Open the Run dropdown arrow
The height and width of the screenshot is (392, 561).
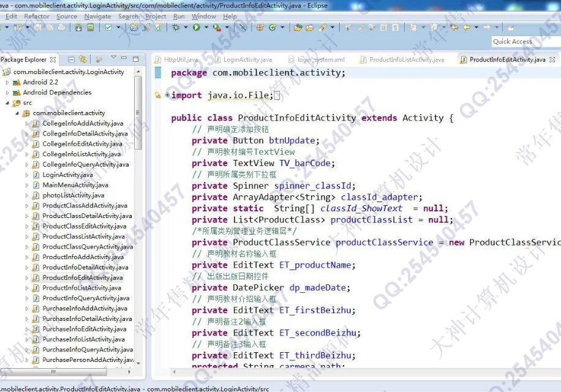pyautogui.click(x=206, y=28)
